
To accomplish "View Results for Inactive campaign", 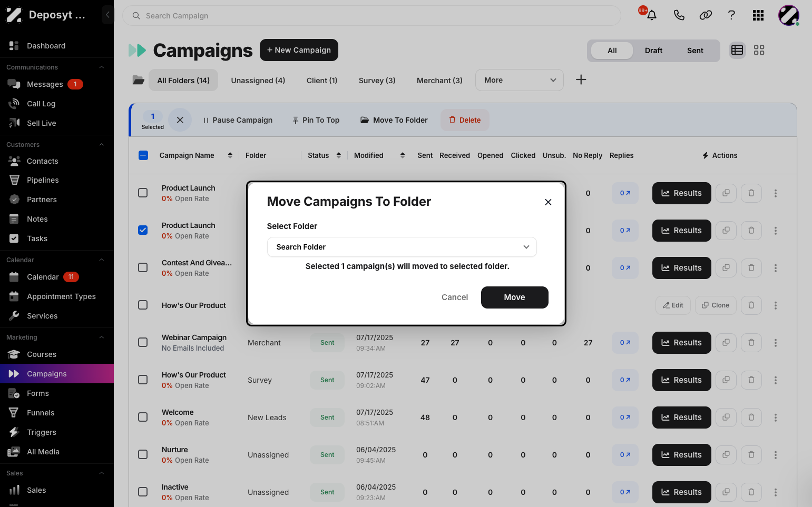I will point(681,492).
